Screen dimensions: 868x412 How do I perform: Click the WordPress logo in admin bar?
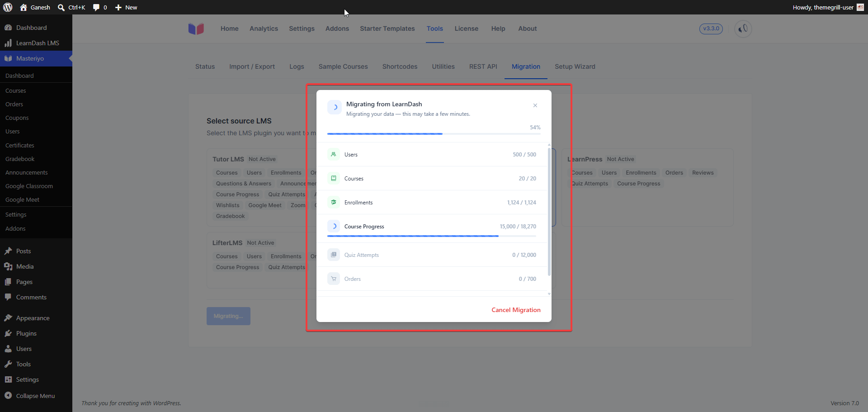click(x=8, y=7)
